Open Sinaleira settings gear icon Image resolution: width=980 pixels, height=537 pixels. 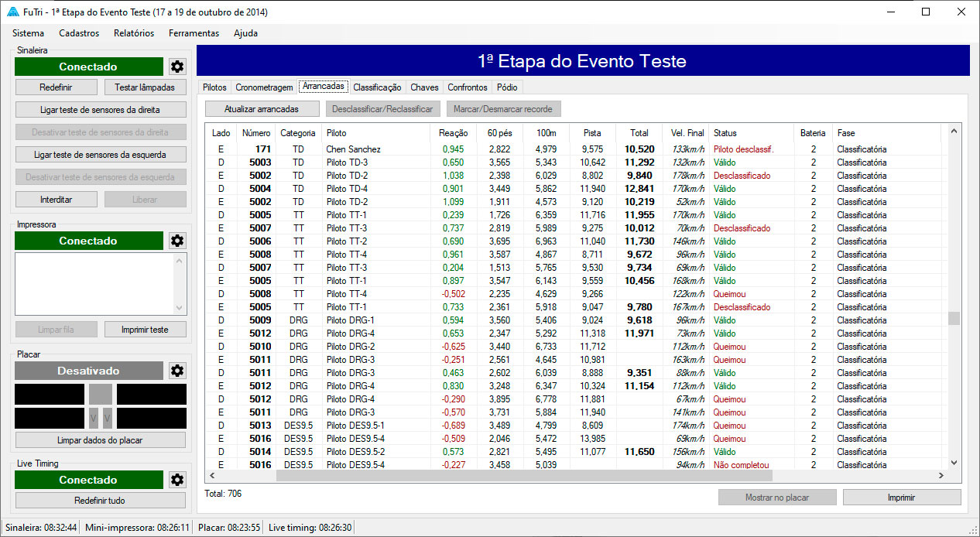coord(177,67)
